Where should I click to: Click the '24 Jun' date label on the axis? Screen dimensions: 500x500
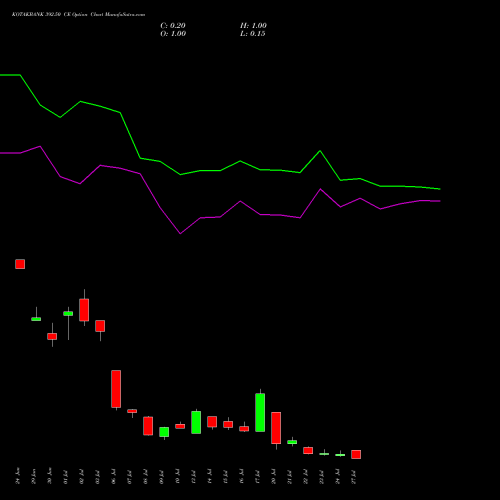18,476
